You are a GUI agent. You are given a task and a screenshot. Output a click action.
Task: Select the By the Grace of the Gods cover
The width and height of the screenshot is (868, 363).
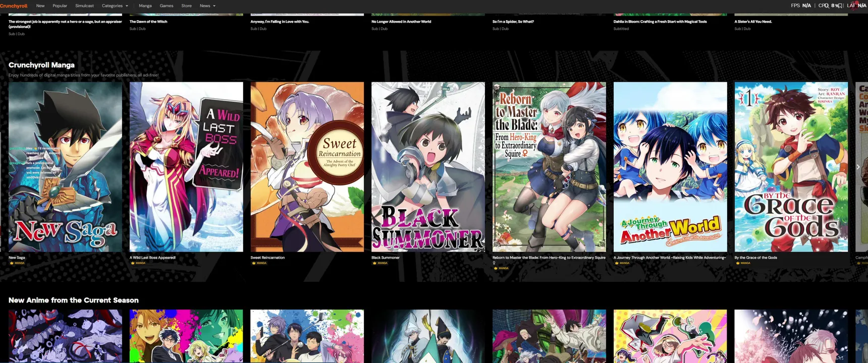pyautogui.click(x=791, y=167)
